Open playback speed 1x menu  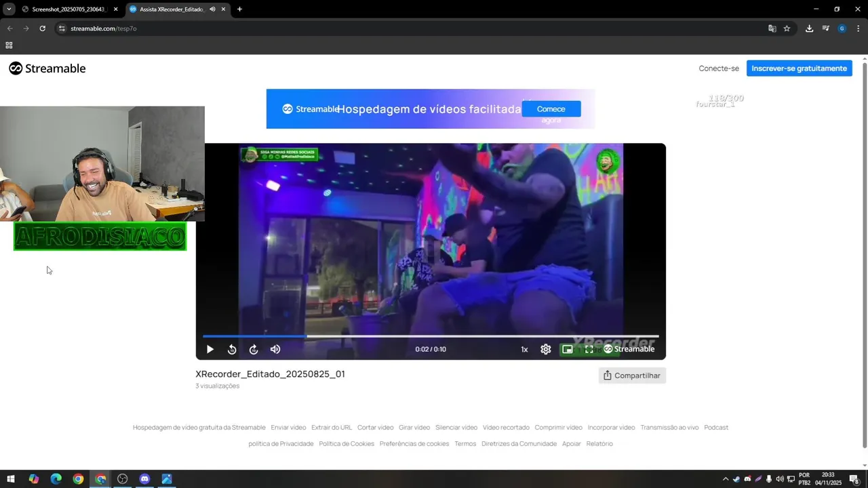tap(524, 350)
